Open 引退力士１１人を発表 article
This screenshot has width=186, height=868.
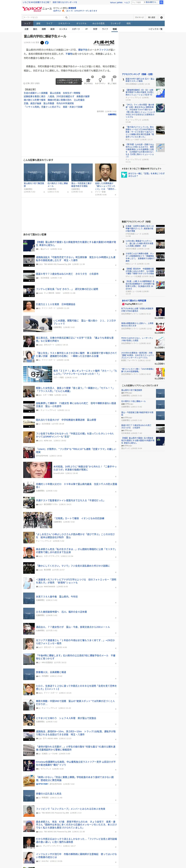point(56,304)
